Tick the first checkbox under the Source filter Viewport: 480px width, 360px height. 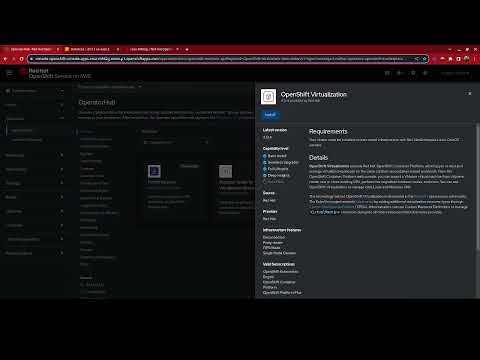(82, 285)
